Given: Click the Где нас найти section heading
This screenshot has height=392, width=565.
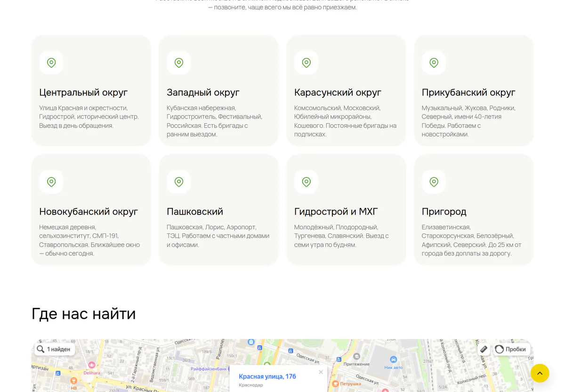Looking at the screenshot, I should (84, 313).
